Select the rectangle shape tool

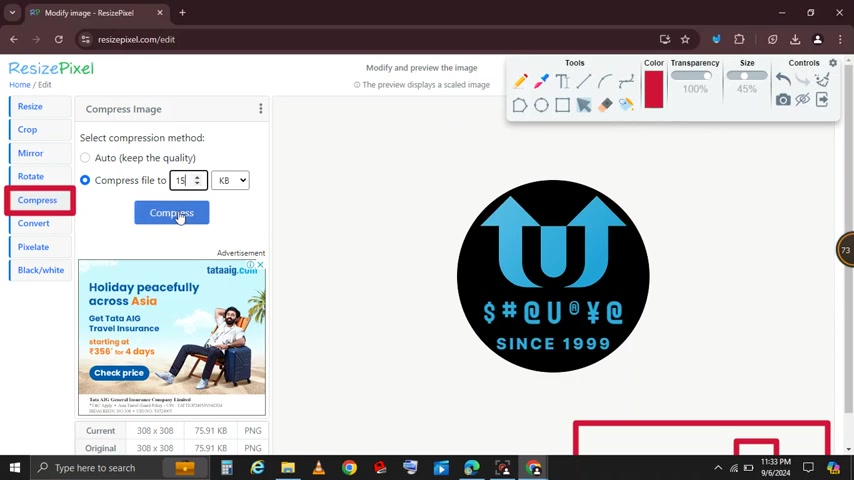pos(562,105)
